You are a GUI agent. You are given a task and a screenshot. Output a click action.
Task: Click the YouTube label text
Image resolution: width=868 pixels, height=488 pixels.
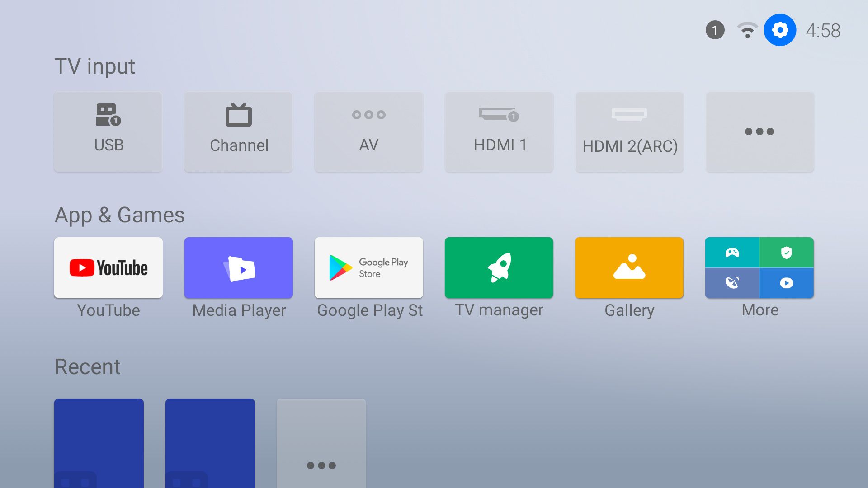(108, 310)
